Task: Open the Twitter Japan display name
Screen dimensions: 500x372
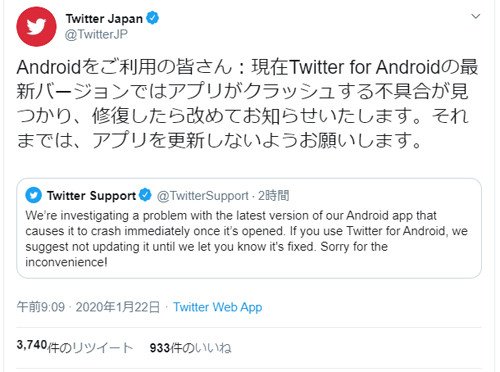Action: [x=104, y=19]
